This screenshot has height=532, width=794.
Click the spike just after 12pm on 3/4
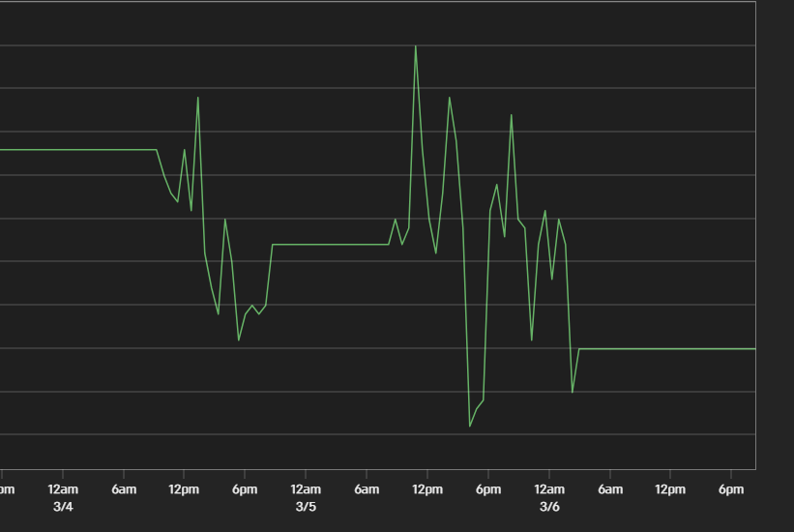[x=198, y=98]
